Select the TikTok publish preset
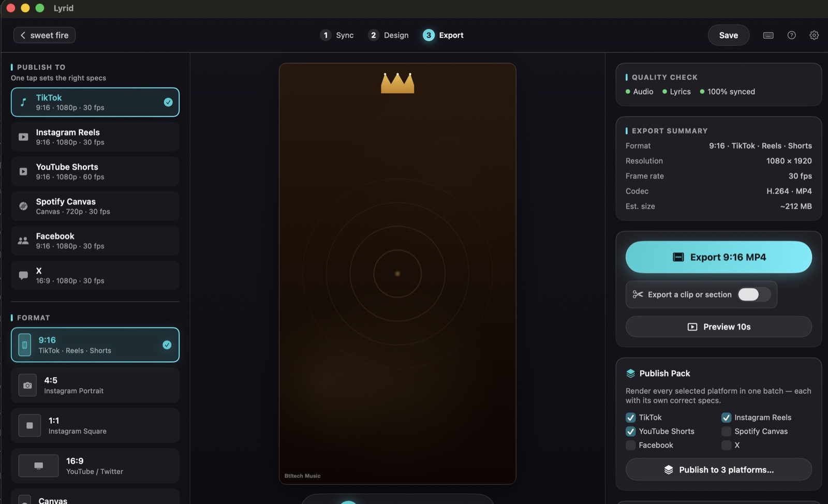The width and height of the screenshot is (828, 504). pos(95,102)
